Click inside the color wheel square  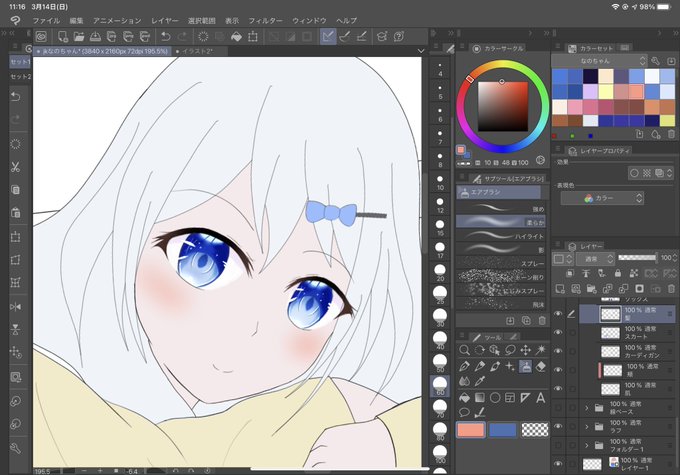click(x=503, y=106)
